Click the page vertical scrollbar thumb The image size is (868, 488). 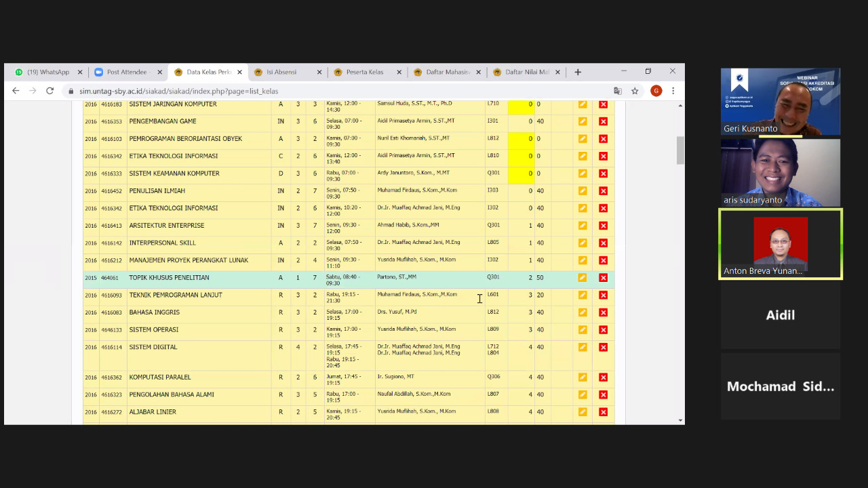coord(680,150)
